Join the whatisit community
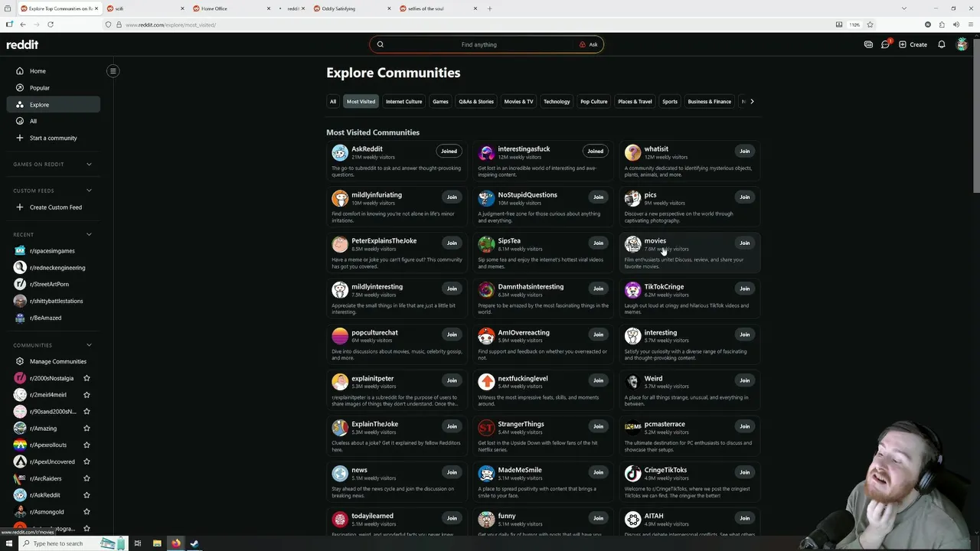Viewport: 980px width, 551px height. pos(744,151)
